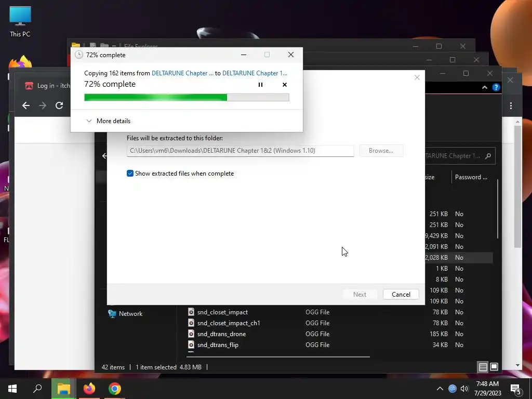This screenshot has height=399, width=532.
Task: Click the 34 KB size cell
Action: (441, 345)
